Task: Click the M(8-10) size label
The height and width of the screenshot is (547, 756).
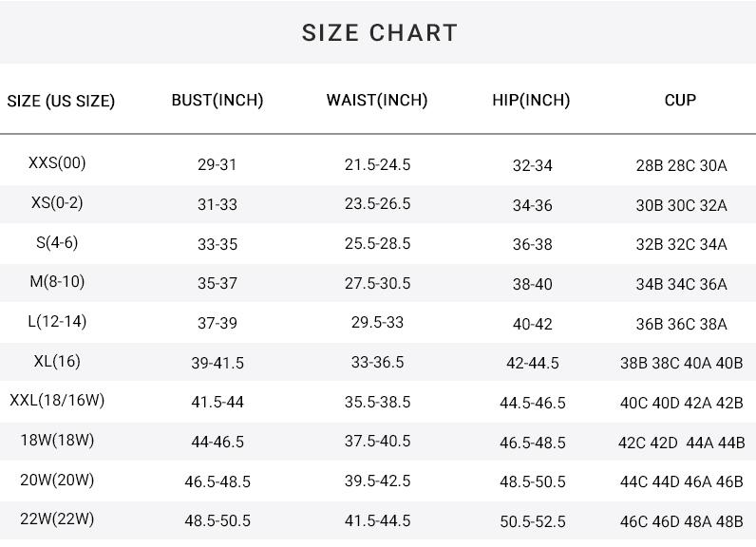Action: pyautogui.click(x=57, y=281)
